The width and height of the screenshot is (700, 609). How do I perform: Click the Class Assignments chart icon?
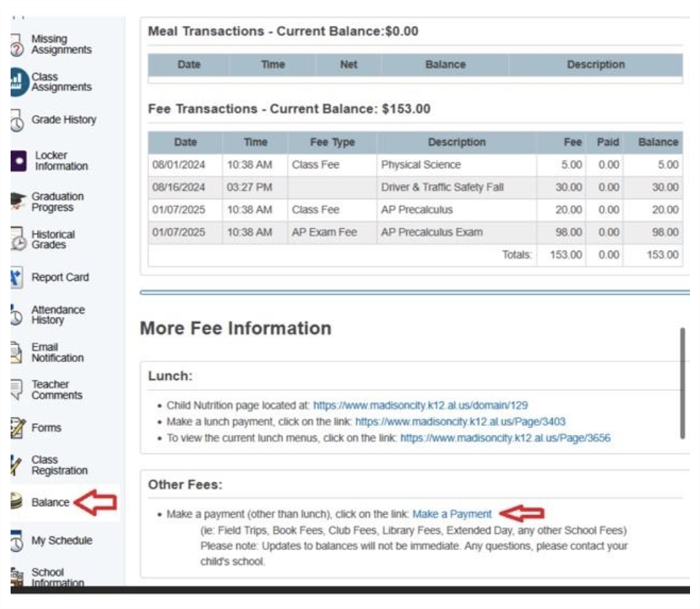click(x=19, y=82)
